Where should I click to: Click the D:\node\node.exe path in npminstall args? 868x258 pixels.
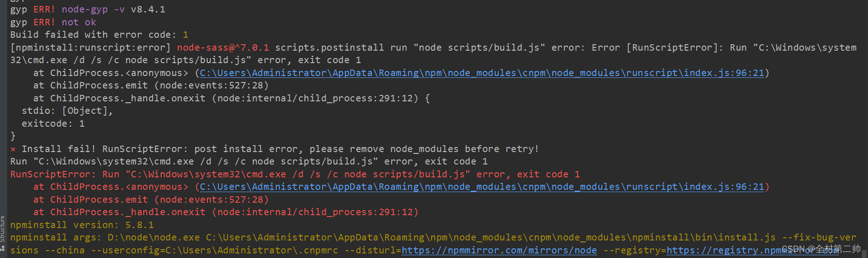[154, 237]
